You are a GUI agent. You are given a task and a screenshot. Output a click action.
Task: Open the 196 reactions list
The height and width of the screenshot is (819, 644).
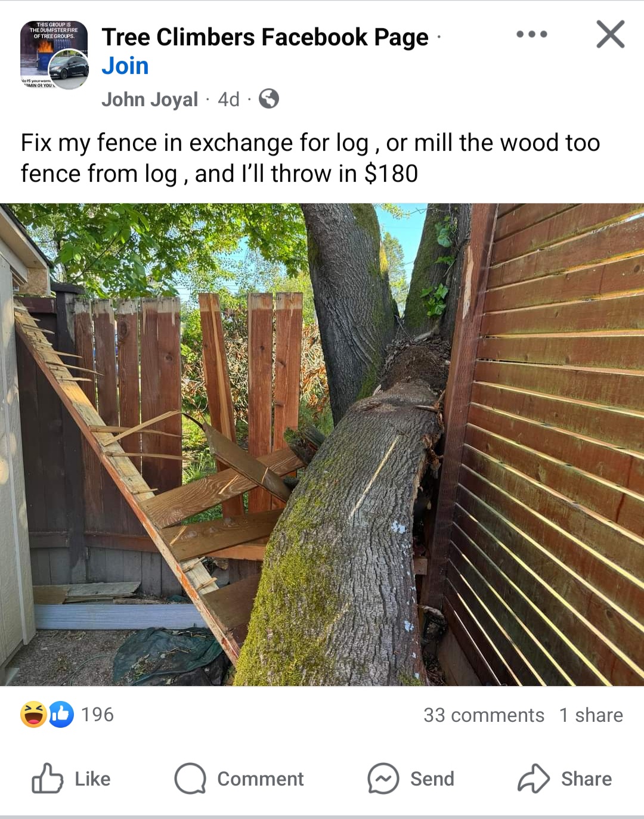pos(97,714)
